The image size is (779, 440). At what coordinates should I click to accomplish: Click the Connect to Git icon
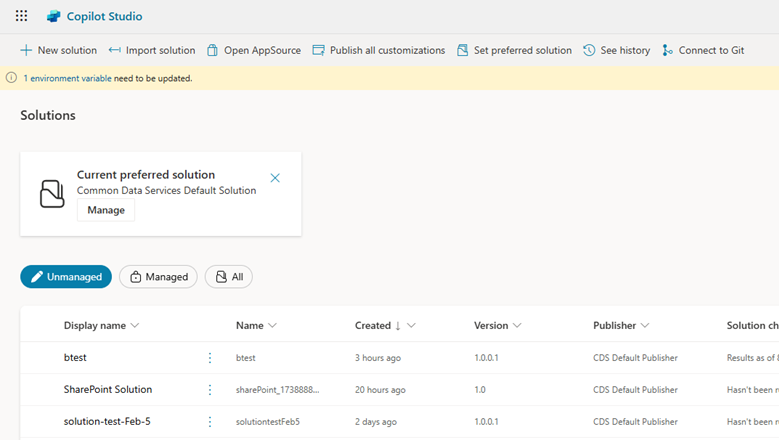(x=667, y=50)
